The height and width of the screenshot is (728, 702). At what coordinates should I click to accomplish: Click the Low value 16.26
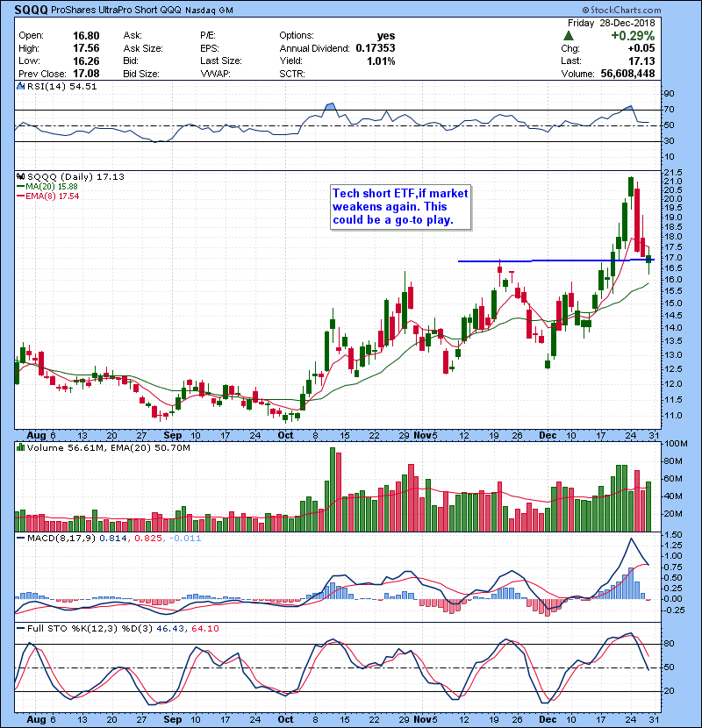click(86, 61)
